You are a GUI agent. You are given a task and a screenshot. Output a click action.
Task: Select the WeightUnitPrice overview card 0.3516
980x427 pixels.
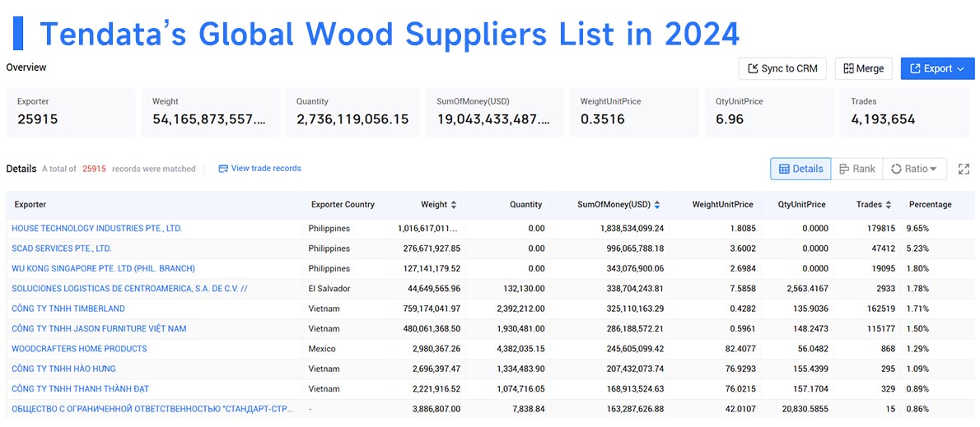click(634, 112)
